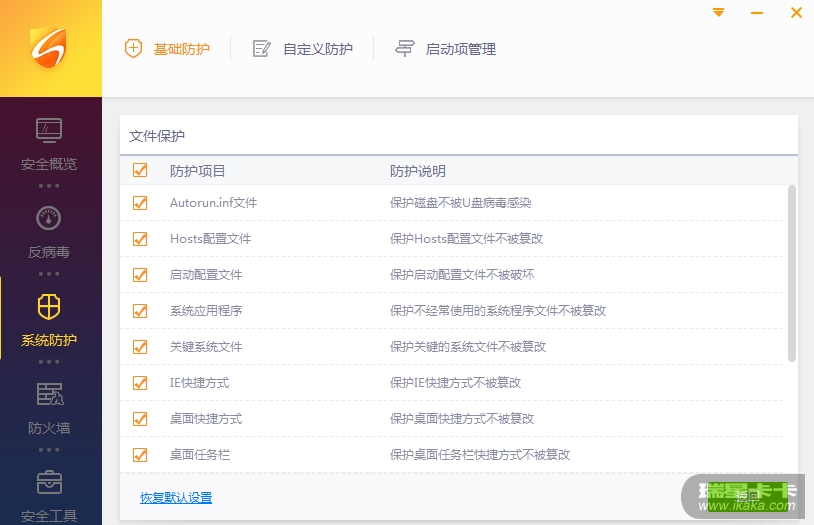Go to 安全概览 sidebar label
Screen dimensions: 814x525
49,164
